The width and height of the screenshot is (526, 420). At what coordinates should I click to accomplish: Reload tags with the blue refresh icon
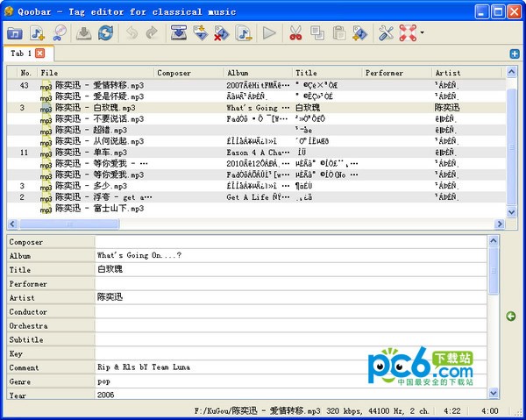tap(105, 33)
